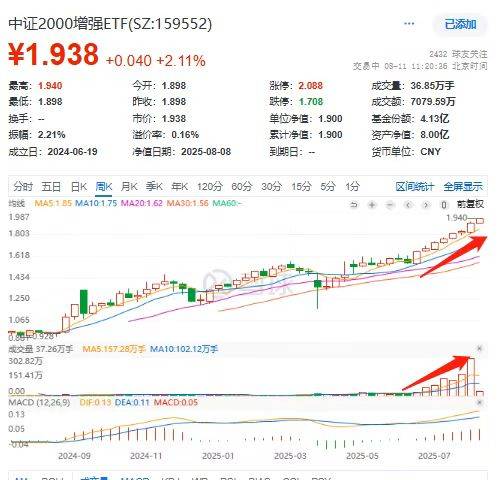Shift chart left with previous arrow icon
Screen dimensions: 499x480
[x=408, y=205]
